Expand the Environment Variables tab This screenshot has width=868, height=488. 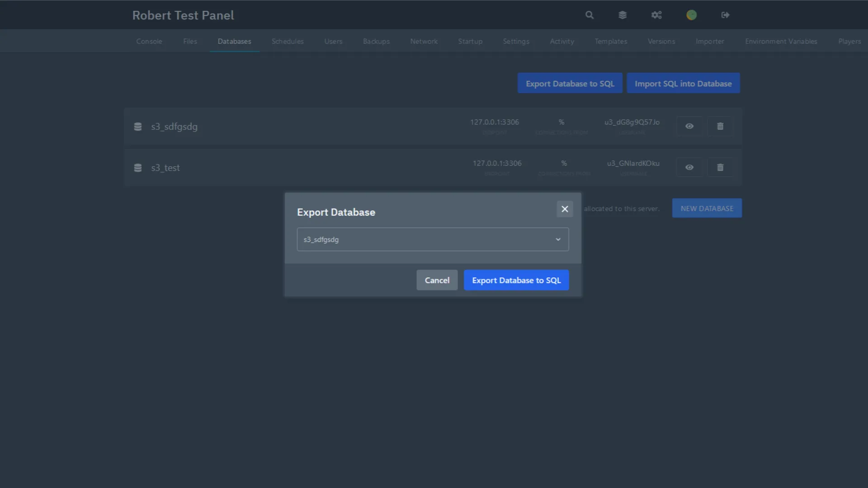pyautogui.click(x=781, y=41)
